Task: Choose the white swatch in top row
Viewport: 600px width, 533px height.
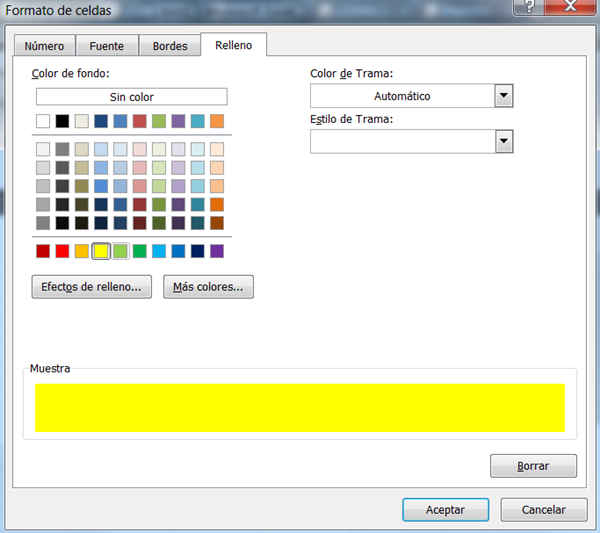Action: click(x=43, y=121)
